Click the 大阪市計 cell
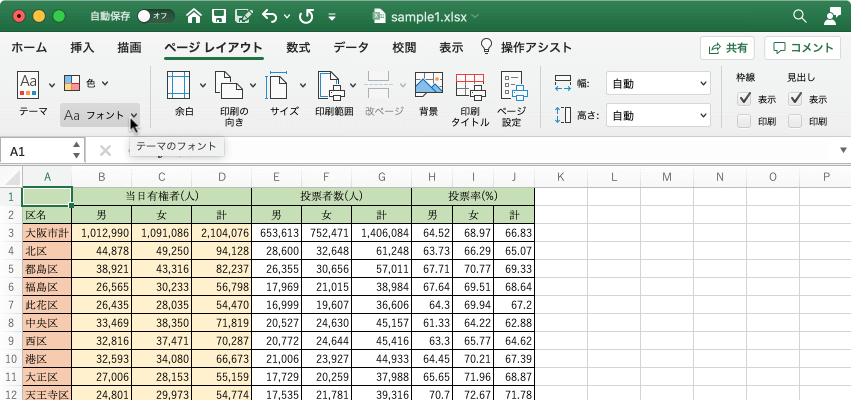This screenshot has width=851, height=400. (x=47, y=233)
